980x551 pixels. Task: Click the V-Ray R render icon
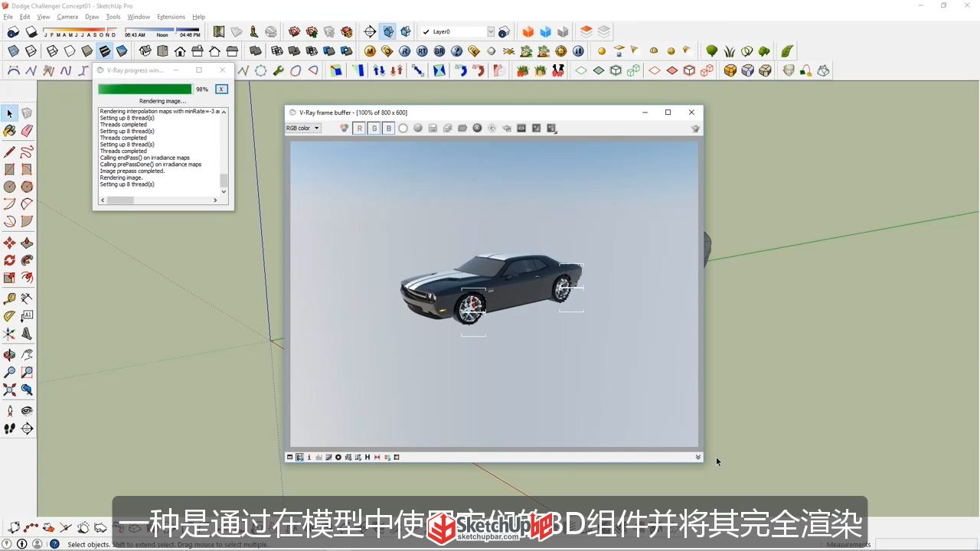[x=404, y=51]
